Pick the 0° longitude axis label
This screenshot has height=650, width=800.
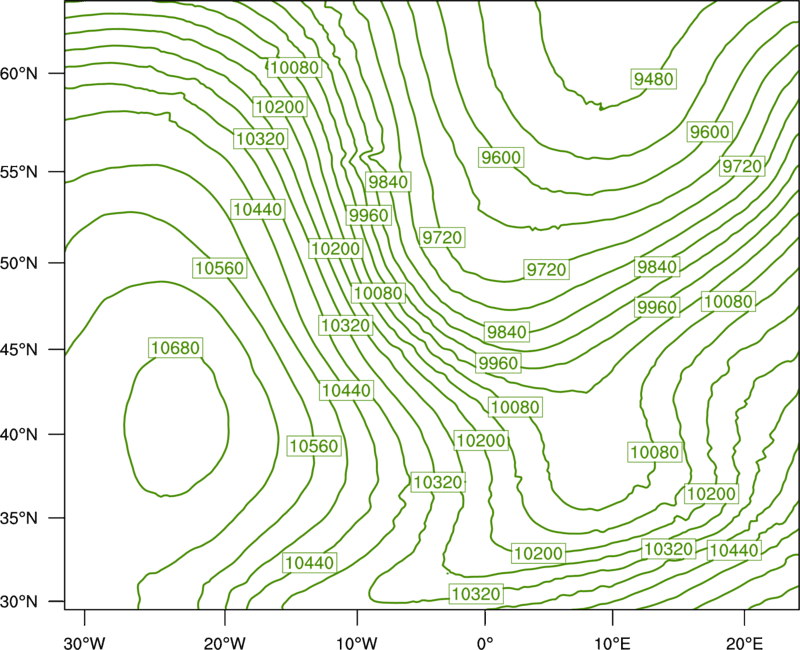[485, 643]
